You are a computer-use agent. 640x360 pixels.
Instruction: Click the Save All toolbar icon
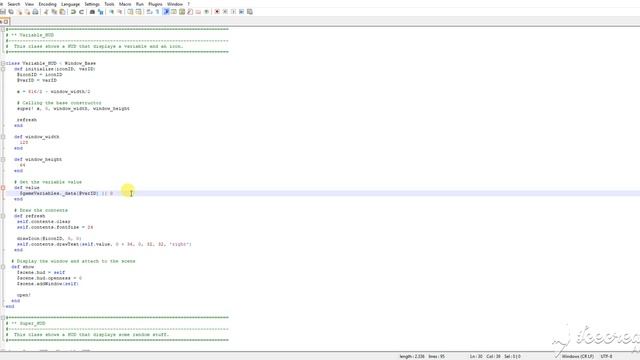[x=11, y=12]
